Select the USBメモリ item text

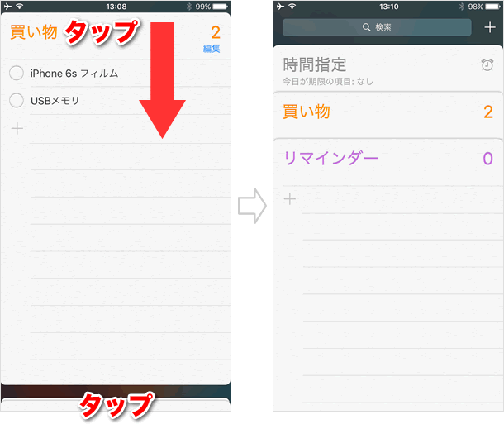click(x=55, y=101)
